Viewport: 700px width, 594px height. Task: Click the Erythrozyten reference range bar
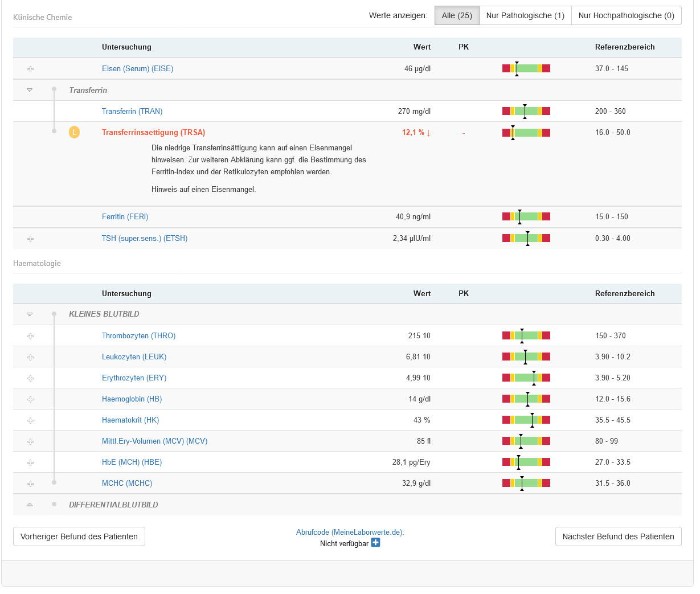tap(526, 378)
